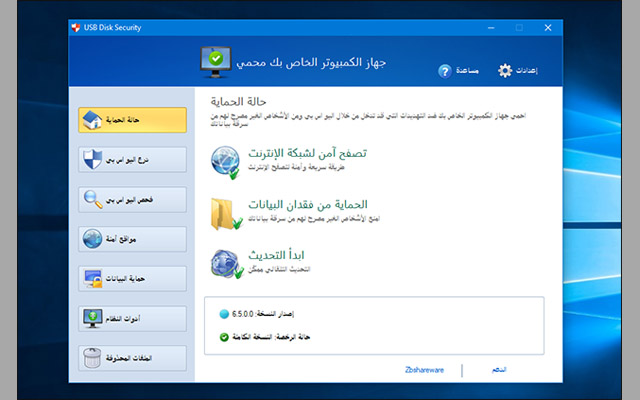Open the Quarantine trash bin (الملفات المحجوزة)

click(x=132, y=357)
